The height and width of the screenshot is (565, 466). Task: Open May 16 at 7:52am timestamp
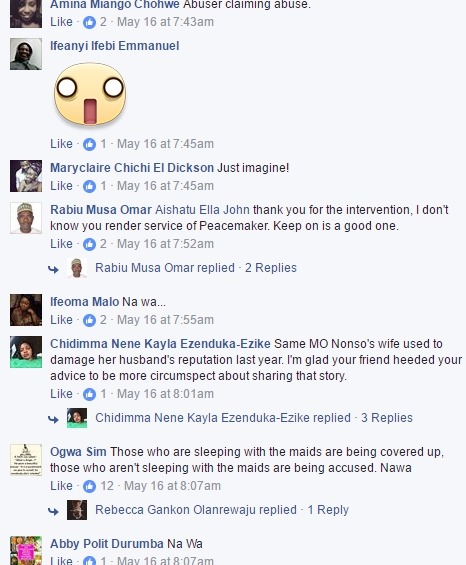click(x=165, y=244)
